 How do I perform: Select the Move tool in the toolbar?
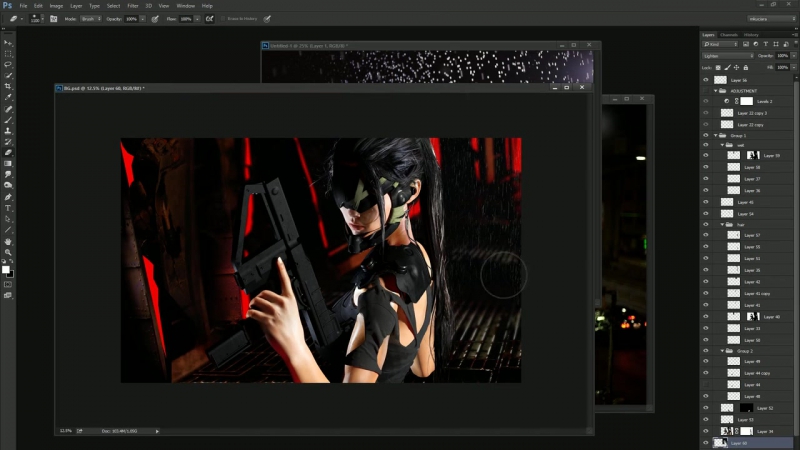8,44
